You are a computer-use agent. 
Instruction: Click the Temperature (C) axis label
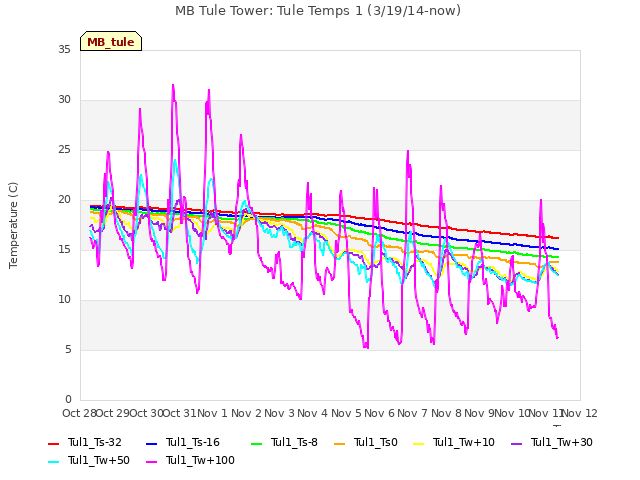tap(13, 225)
